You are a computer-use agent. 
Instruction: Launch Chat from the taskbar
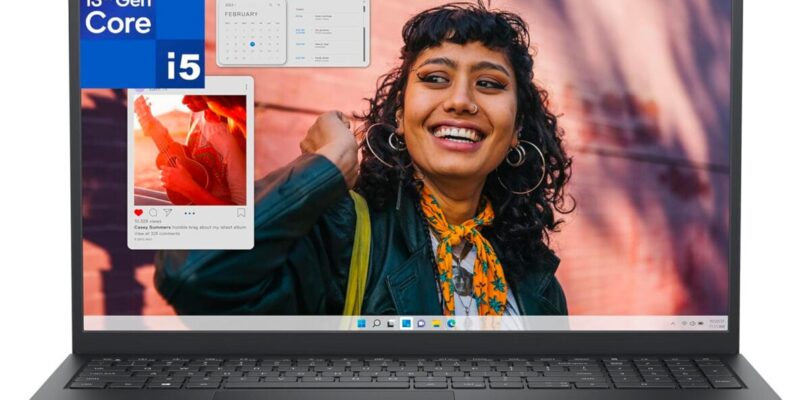[x=422, y=324]
